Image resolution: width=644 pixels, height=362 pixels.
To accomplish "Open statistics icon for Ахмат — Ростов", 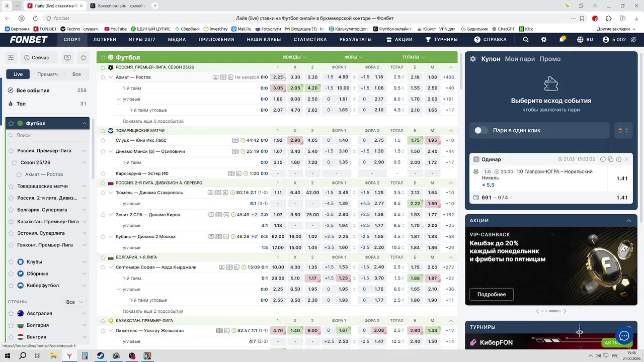I will pyautogui.click(x=230, y=77).
